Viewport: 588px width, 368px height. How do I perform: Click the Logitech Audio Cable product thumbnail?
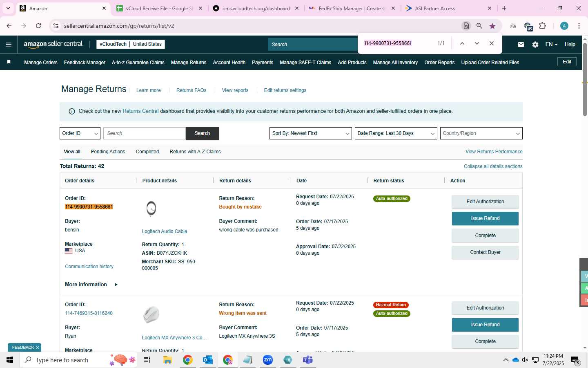(x=151, y=209)
